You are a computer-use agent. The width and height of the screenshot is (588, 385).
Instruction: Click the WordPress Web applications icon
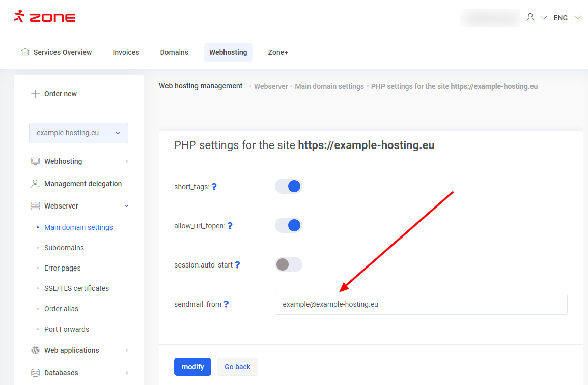click(35, 350)
